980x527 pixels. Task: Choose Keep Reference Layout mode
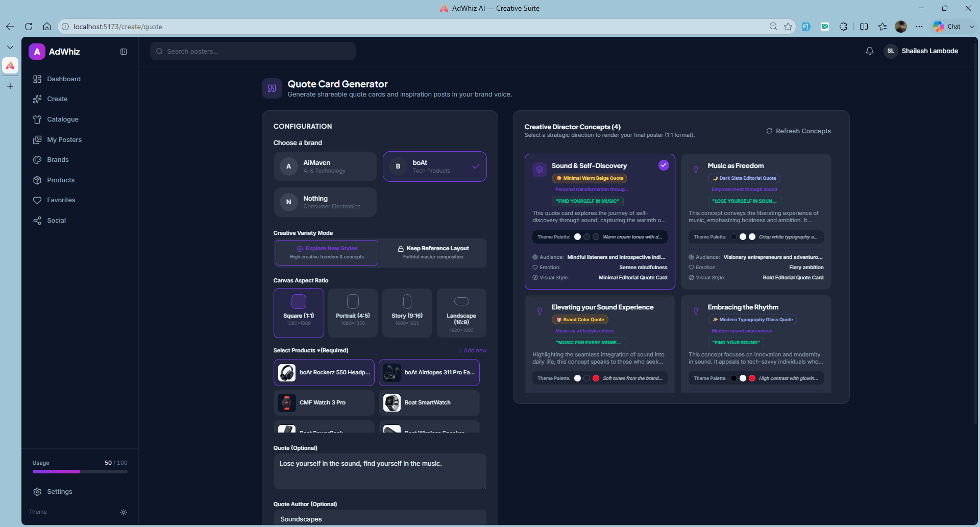[x=433, y=253]
